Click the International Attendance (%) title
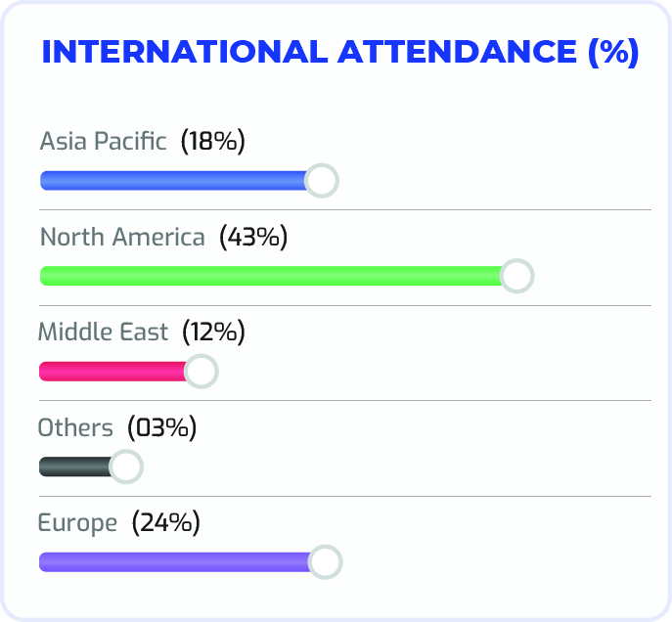The image size is (672, 622). 340,52
